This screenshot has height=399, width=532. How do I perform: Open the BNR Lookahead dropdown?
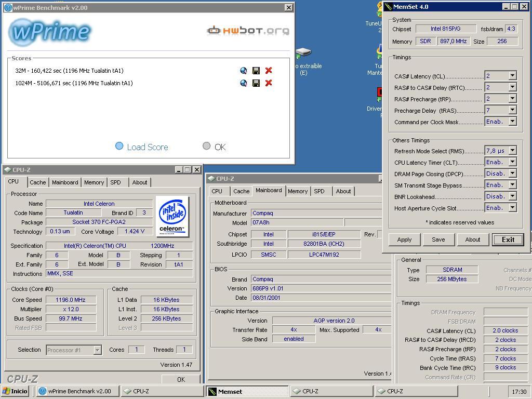pyautogui.click(x=512, y=196)
